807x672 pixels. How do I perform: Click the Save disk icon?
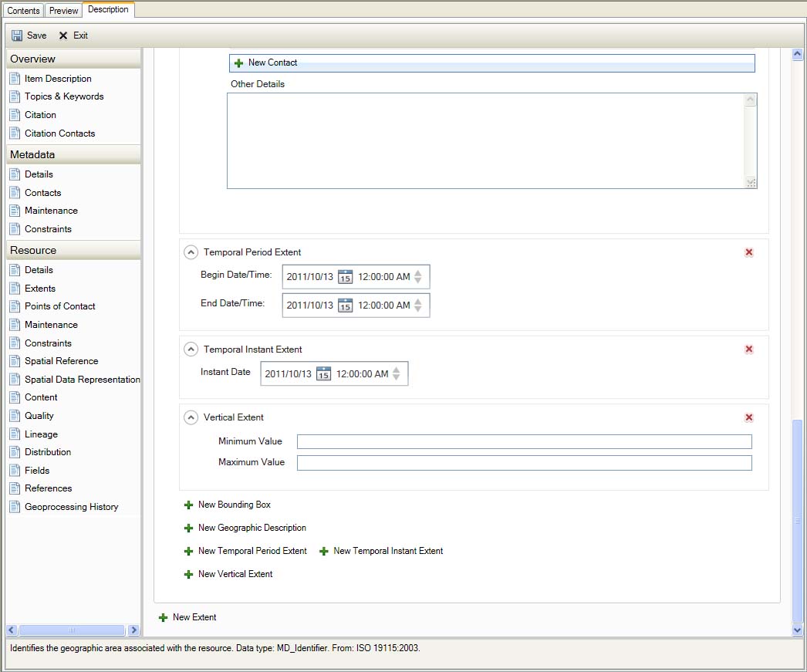[x=17, y=35]
